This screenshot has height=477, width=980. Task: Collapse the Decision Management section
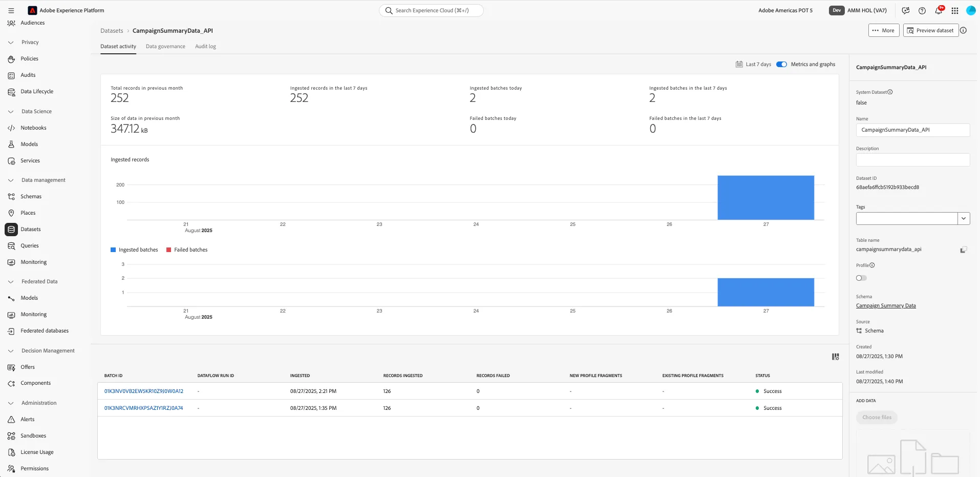click(x=11, y=351)
